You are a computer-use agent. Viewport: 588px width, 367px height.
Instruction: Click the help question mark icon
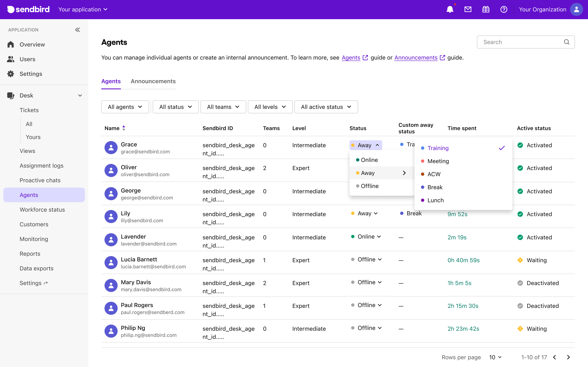pyautogui.click(x=504, y=9)
